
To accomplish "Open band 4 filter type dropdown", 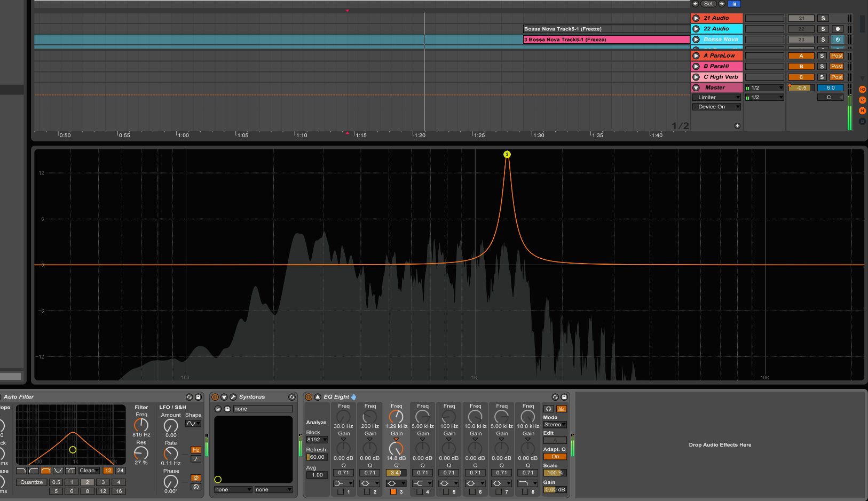I will tap(422, 483).
